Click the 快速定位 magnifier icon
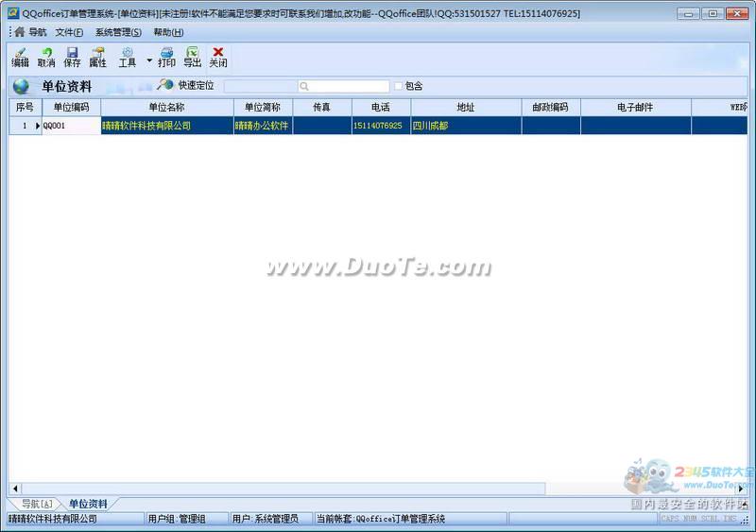Viewport: 756px width, 532px height. click(x=164, y=85)
